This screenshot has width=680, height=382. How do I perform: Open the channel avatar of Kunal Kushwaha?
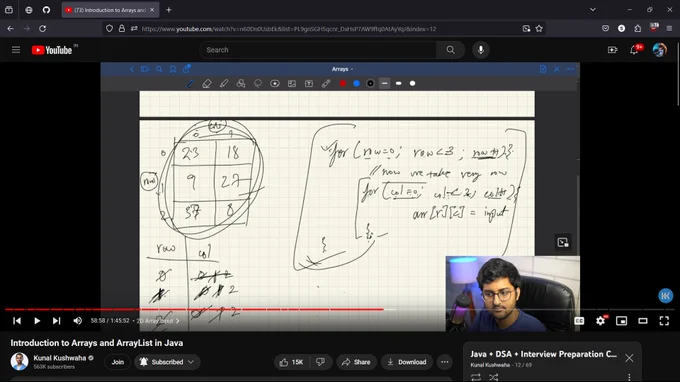point(20,362)
